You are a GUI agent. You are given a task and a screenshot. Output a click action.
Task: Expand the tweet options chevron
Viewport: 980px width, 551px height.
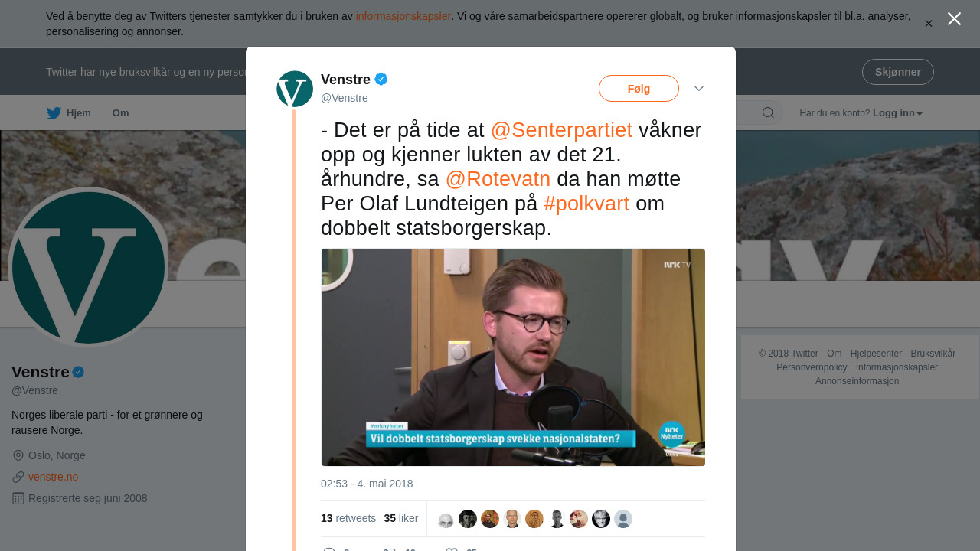(699, 89)
